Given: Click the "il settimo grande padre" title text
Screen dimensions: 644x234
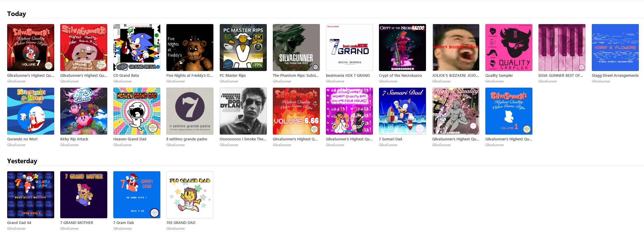Looking at the screenshot, I should point(187,139).
